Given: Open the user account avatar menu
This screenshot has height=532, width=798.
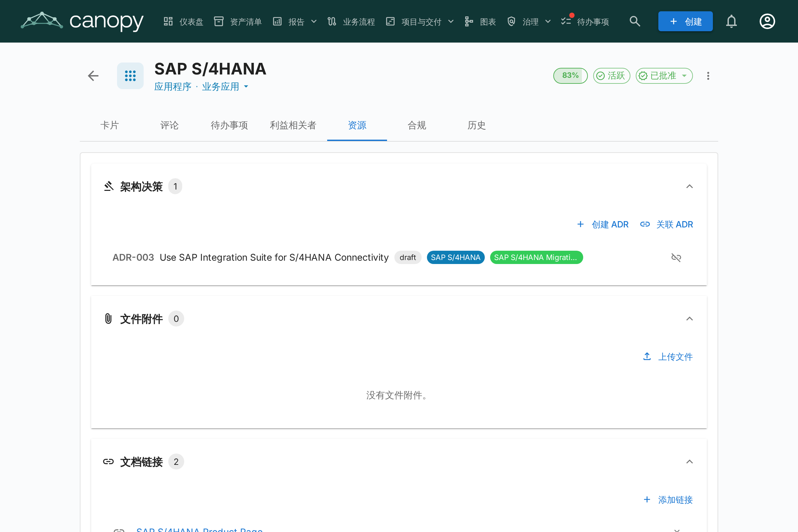Looking at the screenshot, I should (767, 21).
